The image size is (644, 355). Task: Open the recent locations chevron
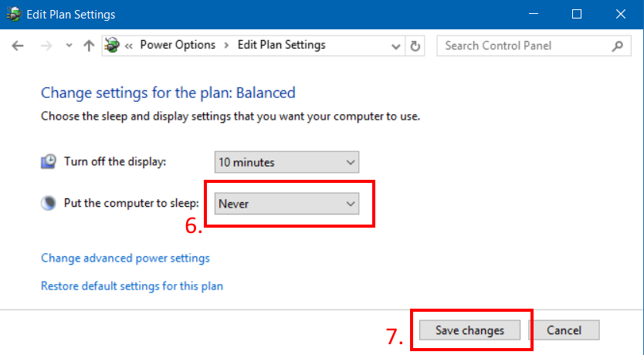[x=69, y=46]
